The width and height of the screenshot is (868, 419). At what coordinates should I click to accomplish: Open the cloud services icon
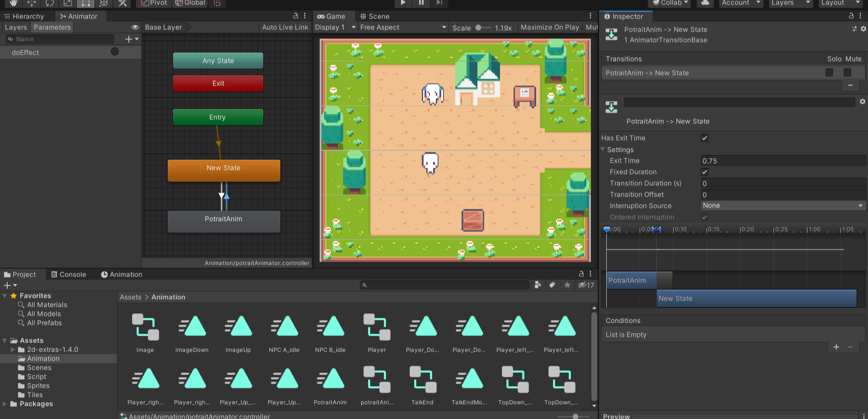coord(705,3)
